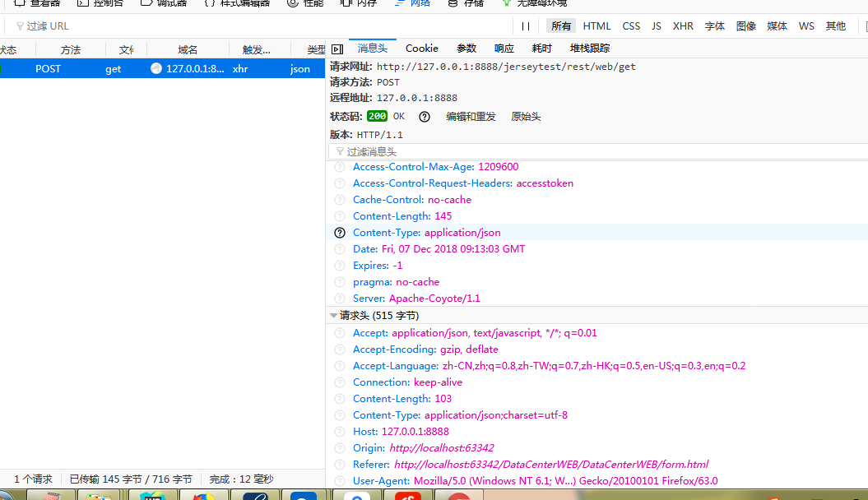Open help icon for the Expires header

tap(340, 266)
